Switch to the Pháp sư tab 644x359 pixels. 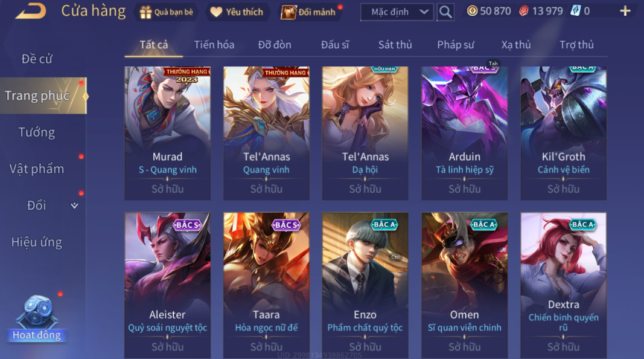coord(456,45)
